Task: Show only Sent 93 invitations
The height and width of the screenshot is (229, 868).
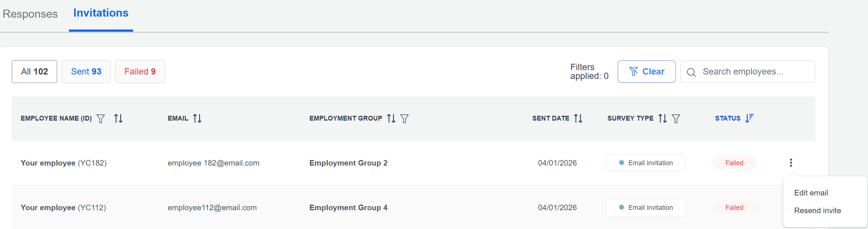Action: tap(86, 72)
